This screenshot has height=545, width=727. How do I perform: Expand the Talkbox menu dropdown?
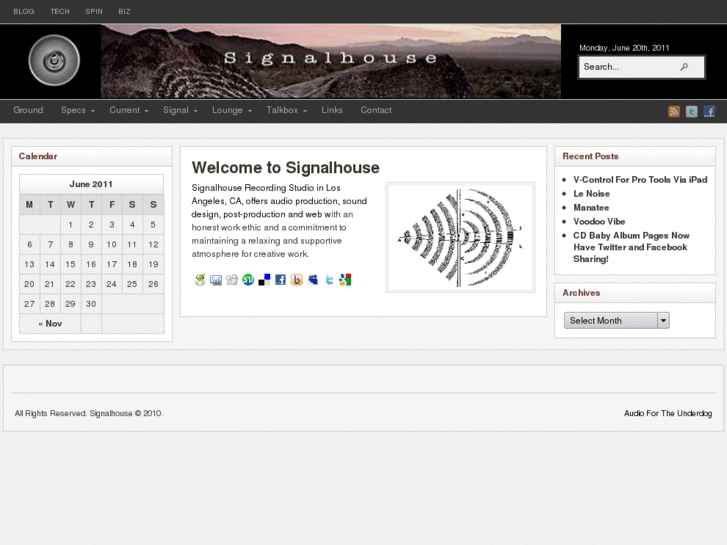[287, 110]
